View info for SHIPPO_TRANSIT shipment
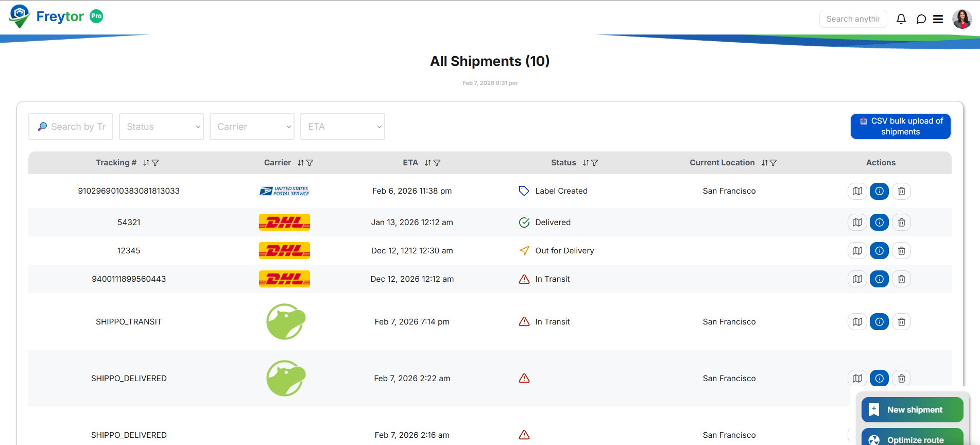Viewport: 980px width, 445px height. (x=880, y=322)
